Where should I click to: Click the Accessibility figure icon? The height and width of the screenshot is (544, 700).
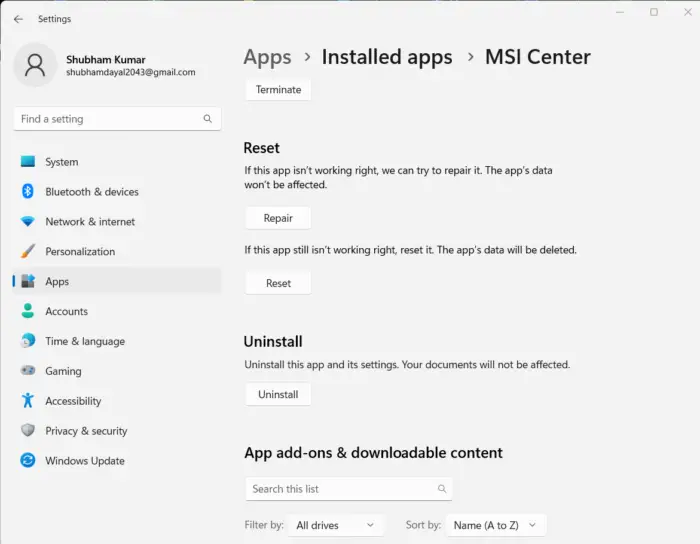28,400
